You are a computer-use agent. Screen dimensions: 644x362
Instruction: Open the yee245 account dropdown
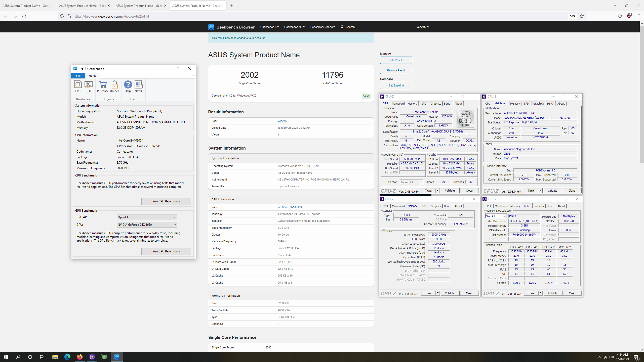[422, 27]
